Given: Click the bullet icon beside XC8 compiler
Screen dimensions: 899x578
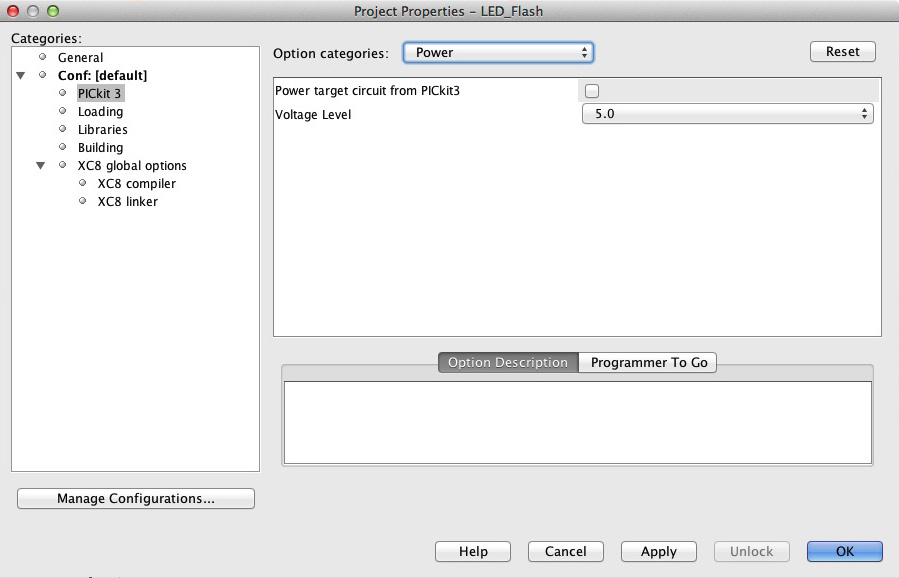Looking at the screenshot, I should pos(82,183).
